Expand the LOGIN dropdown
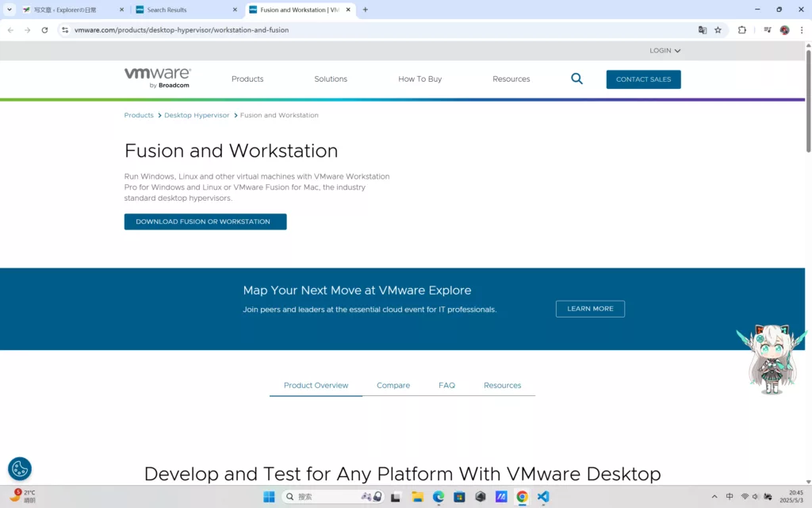The width and height of the screenshot is (812, 508). (665, 51)
